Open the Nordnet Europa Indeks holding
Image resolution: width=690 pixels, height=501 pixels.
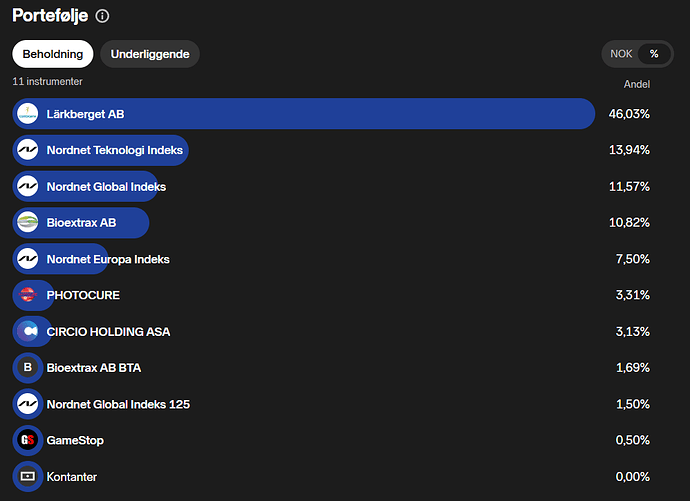coord(108,259)
